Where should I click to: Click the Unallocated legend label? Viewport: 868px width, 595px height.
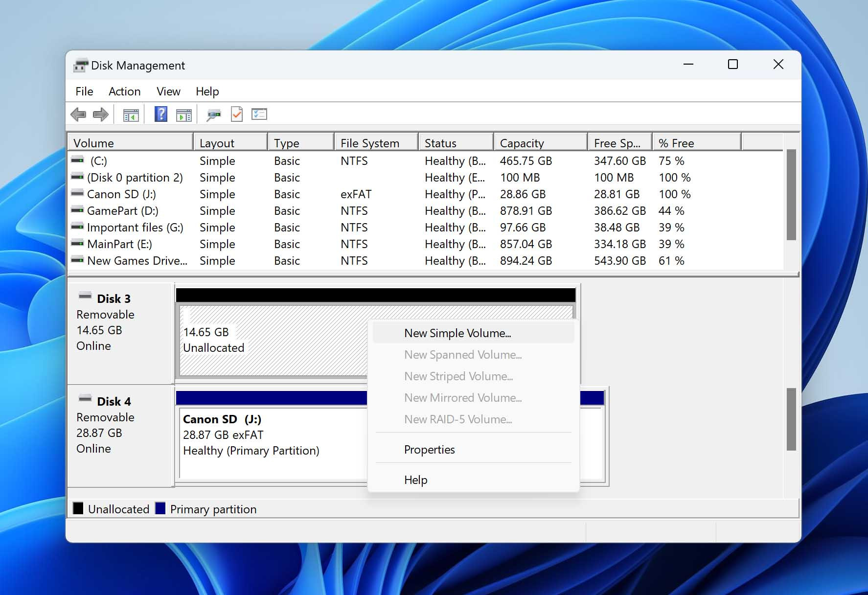coord(118,509)
